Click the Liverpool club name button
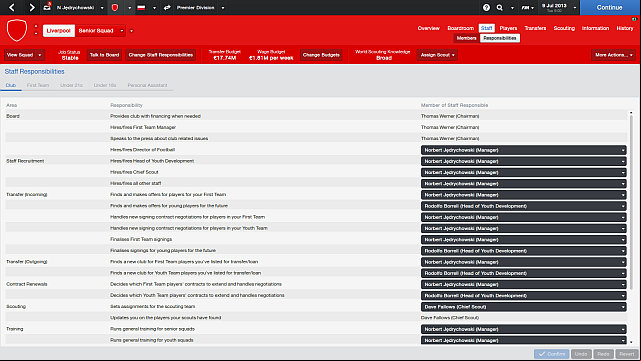The height and width of the screenshot is (361, 641). click(58, 31)
